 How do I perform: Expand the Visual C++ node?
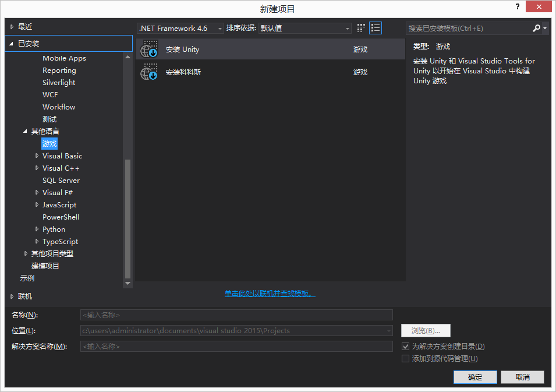(x=37, y=168)
